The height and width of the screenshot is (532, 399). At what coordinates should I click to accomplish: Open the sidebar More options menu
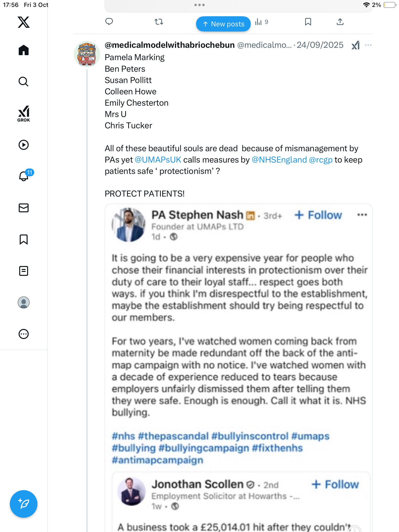[x=24, y=334]
